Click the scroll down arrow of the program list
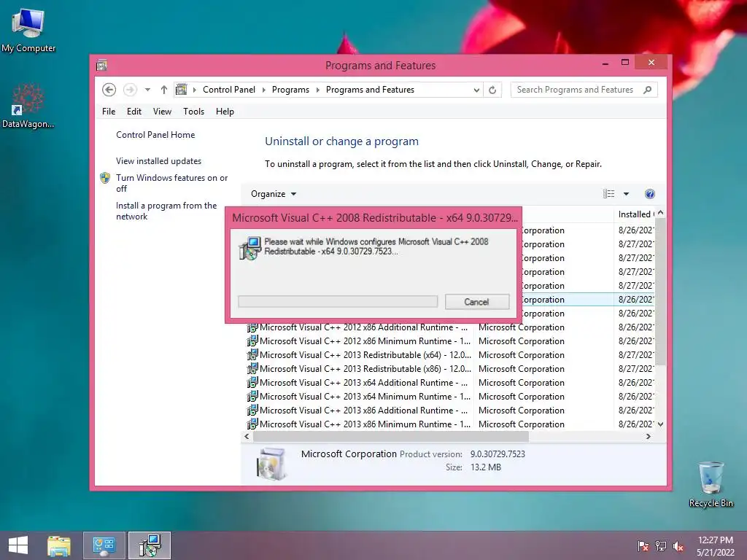747x560 pixels. coord(660,424)
